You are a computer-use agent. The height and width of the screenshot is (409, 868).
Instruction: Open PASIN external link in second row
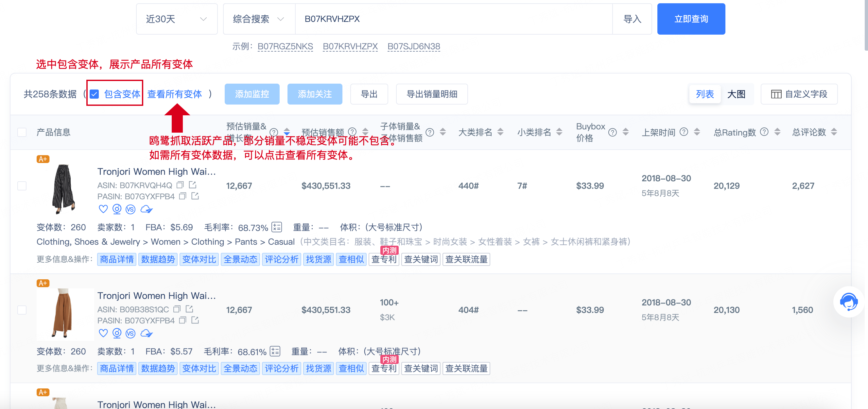click(195, 320)
